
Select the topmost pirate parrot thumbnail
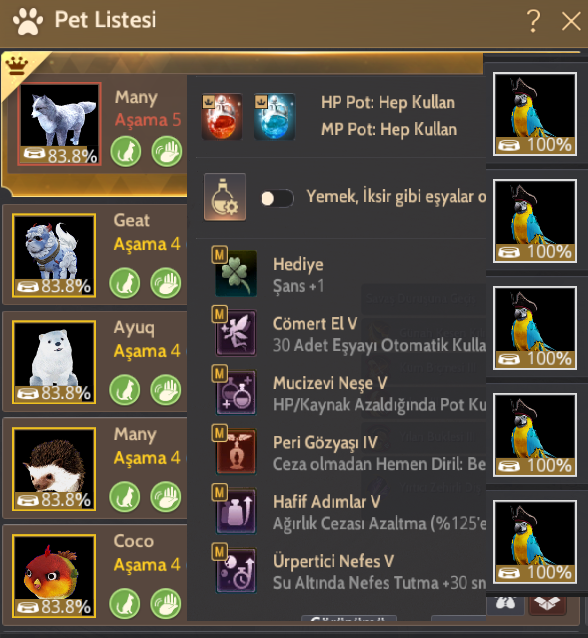click(x=535, y=114)
